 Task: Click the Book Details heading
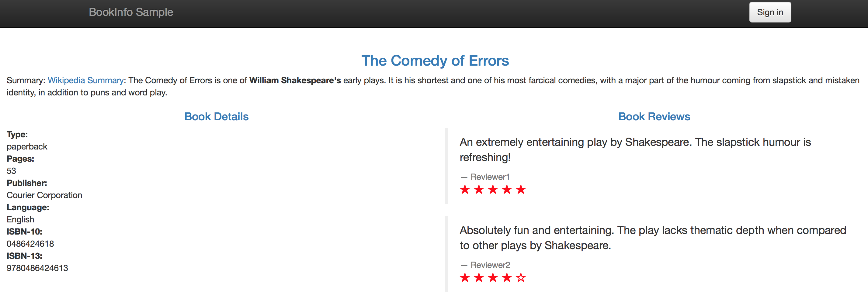216,117
